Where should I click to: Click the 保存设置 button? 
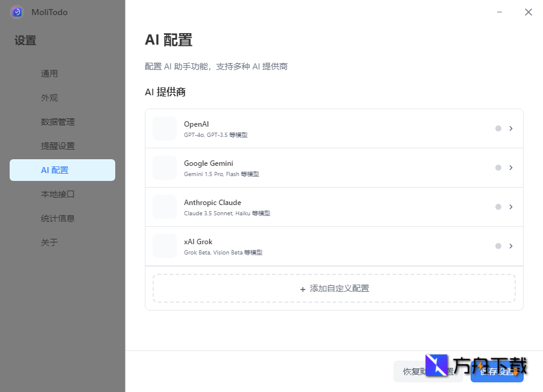[497, 371]
